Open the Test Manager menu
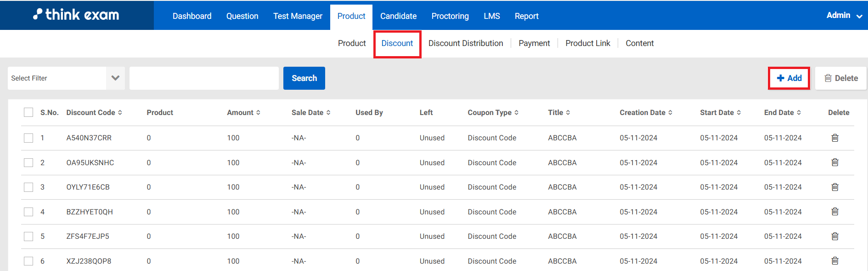Image resolution: width=868 pixels, height=271 pixels. [x=298, y=16]
